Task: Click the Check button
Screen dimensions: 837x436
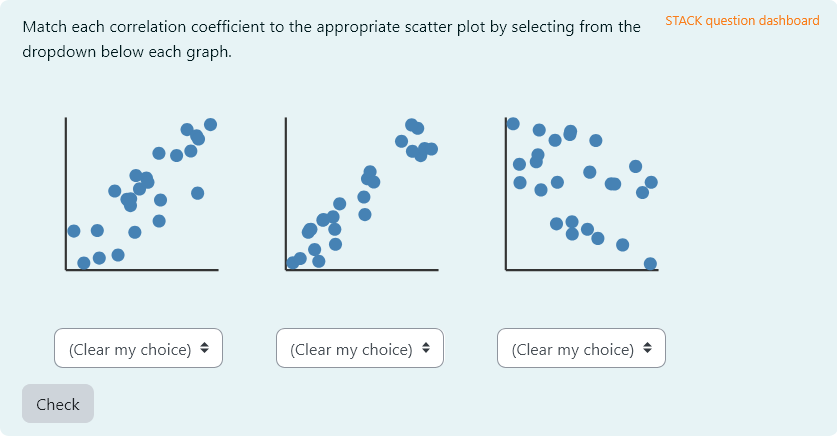Action: (x=58, y=404)
